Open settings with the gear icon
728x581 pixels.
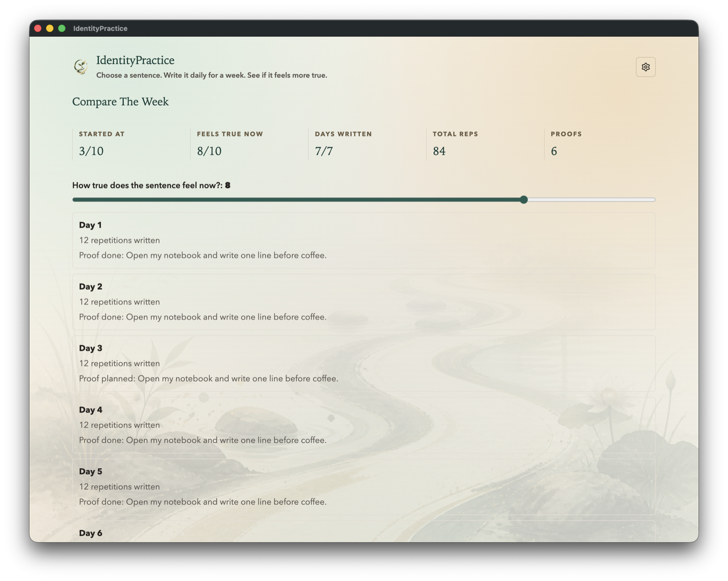[645, 67]
